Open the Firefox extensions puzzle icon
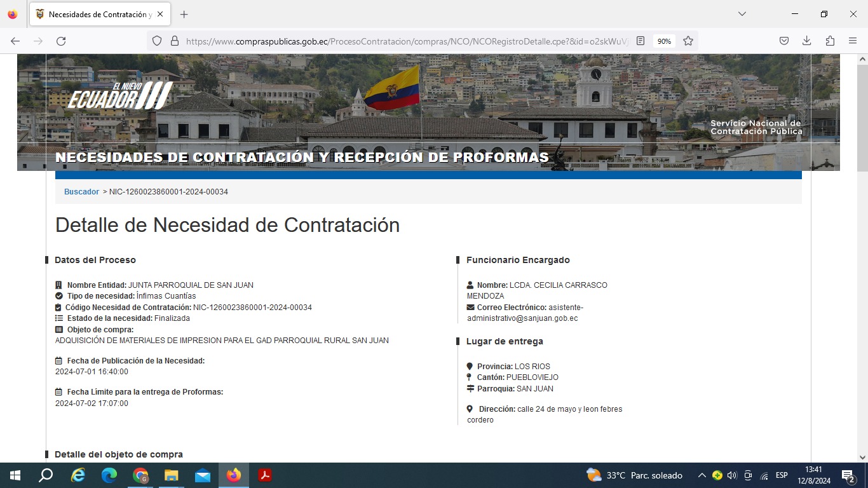 click(830, 41)
